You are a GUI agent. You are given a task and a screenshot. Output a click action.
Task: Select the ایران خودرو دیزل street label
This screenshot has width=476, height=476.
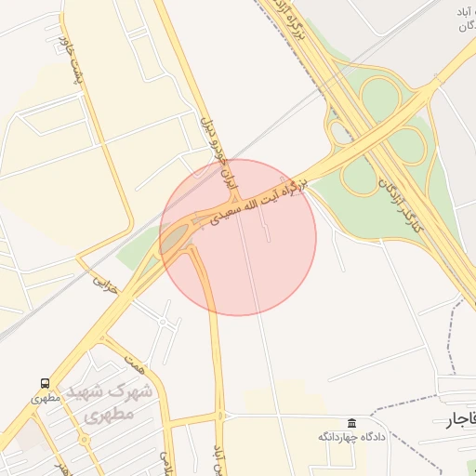click(219, 153)
